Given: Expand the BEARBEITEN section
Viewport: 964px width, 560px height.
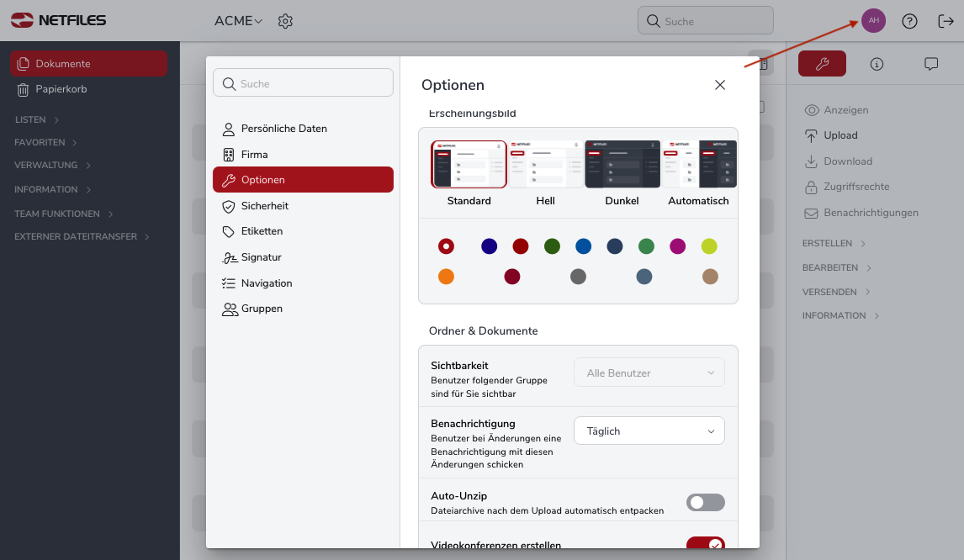Looking at the screenshot, I should click(837, 268).
